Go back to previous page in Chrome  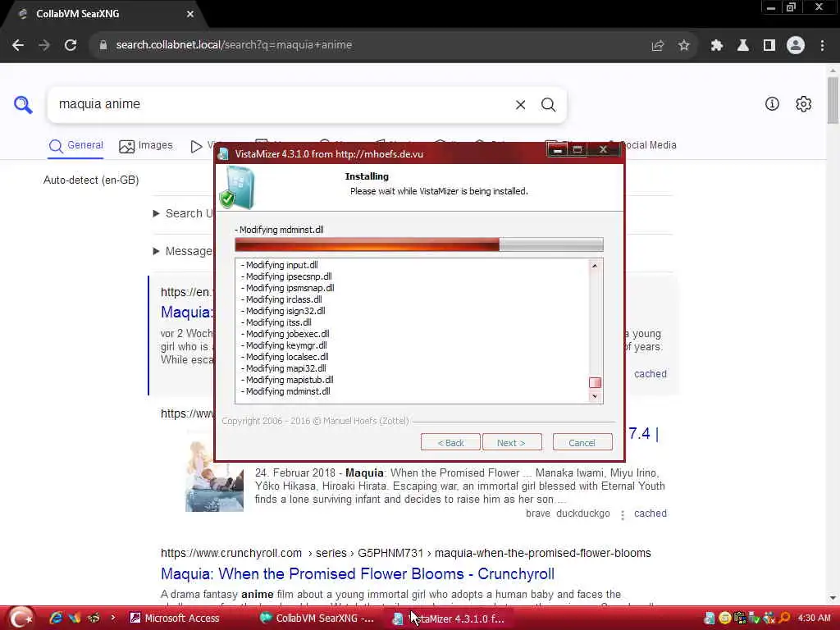point(18,45)
